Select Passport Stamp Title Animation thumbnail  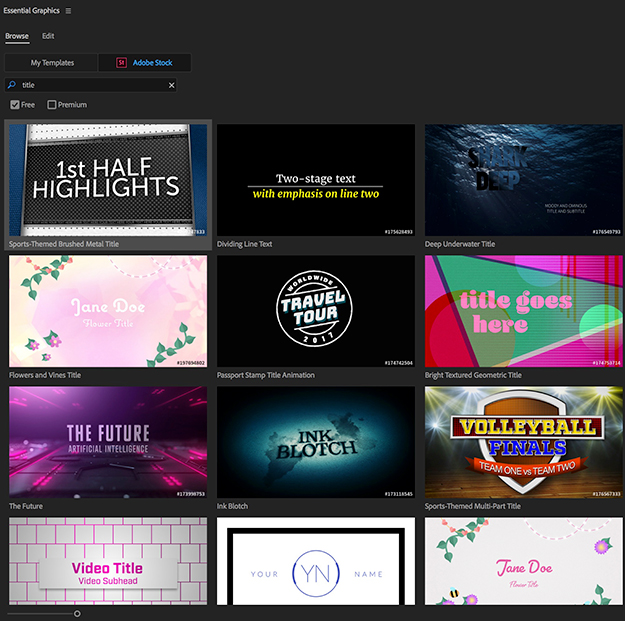(x=316, y=311)
